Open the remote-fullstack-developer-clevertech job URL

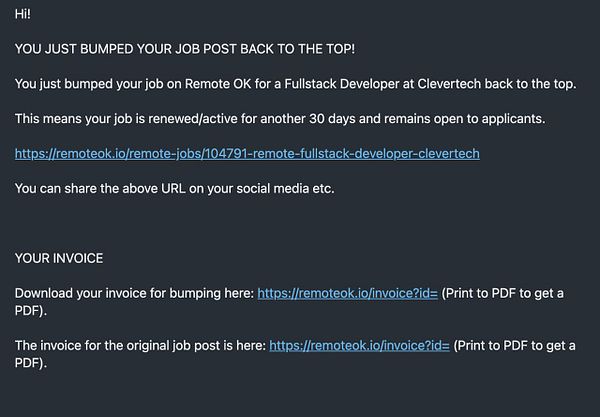tap(247, 154)
